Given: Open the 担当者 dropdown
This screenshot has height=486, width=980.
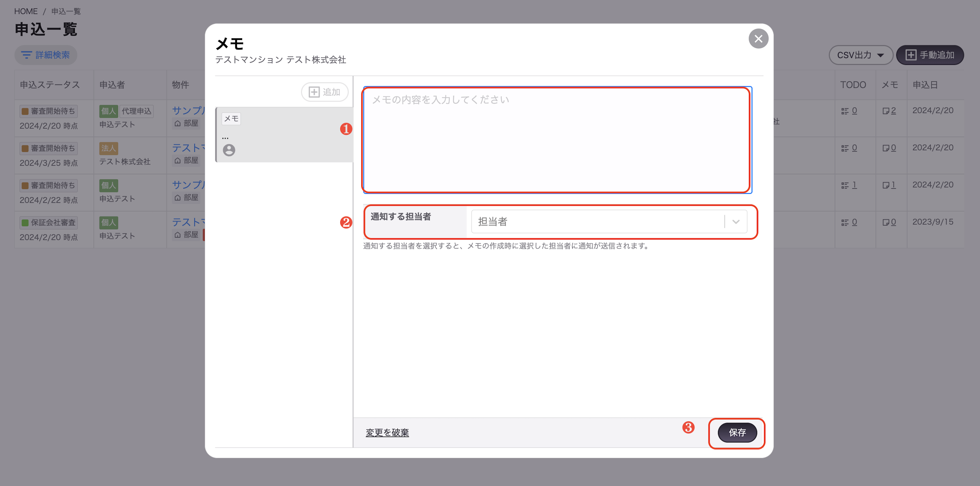Looking at the screenshot, I should (609, 221).
